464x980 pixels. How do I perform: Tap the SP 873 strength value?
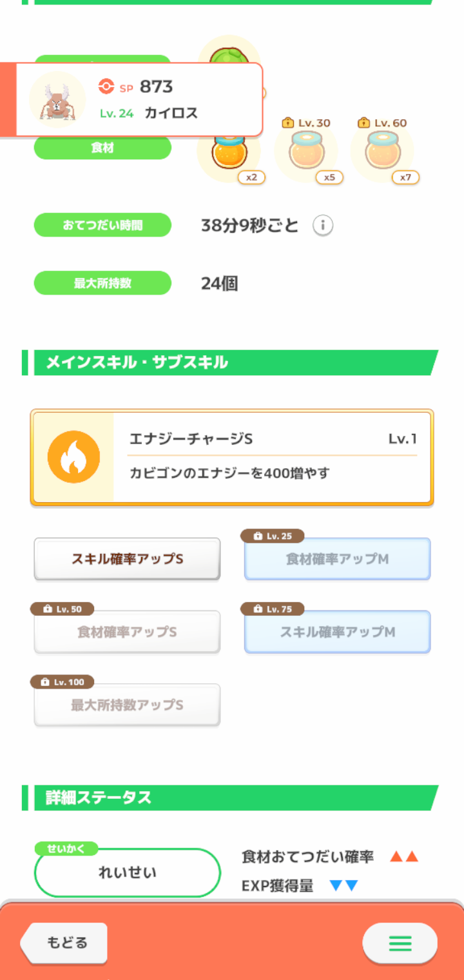pyautogui.click(x=155, y=86)
